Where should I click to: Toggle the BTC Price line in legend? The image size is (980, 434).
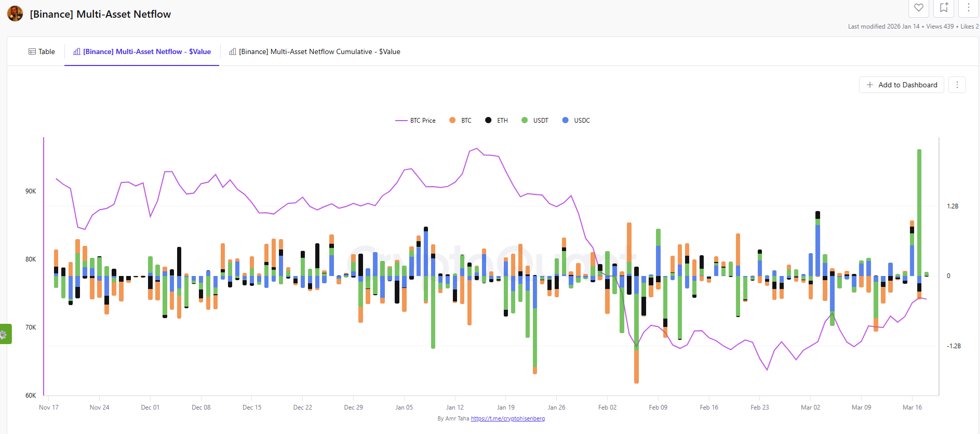(415, 120)
